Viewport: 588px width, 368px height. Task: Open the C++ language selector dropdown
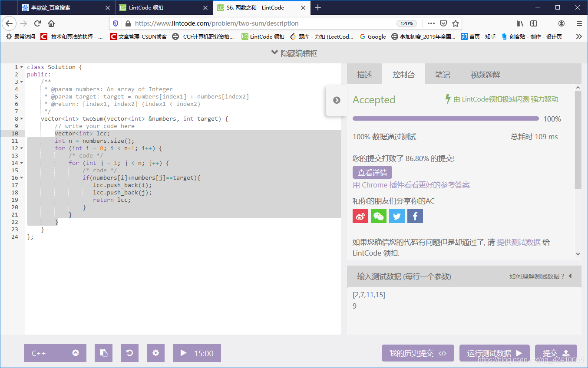(55, 353)
